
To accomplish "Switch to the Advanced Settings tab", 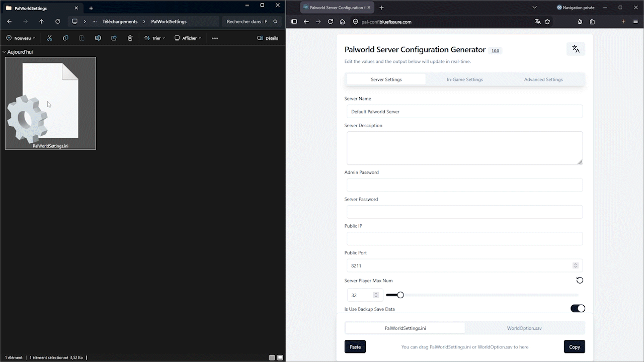I will click(x=543, y=79).
